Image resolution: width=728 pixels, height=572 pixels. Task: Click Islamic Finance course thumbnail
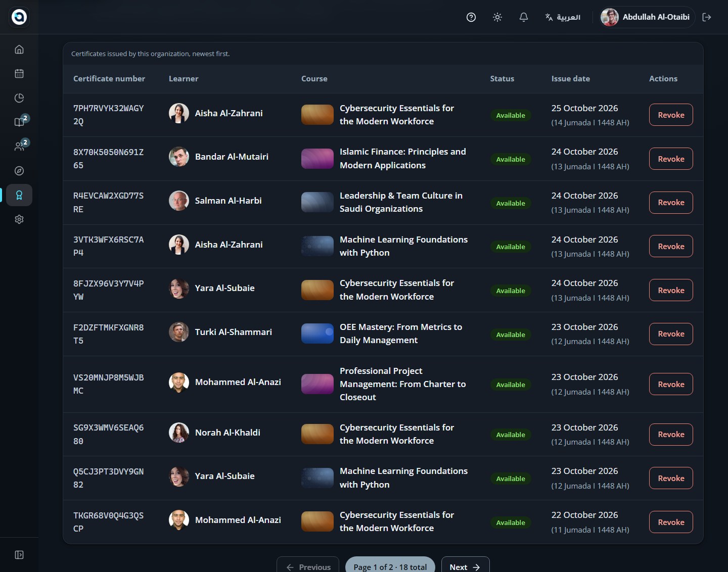point(317,159)
